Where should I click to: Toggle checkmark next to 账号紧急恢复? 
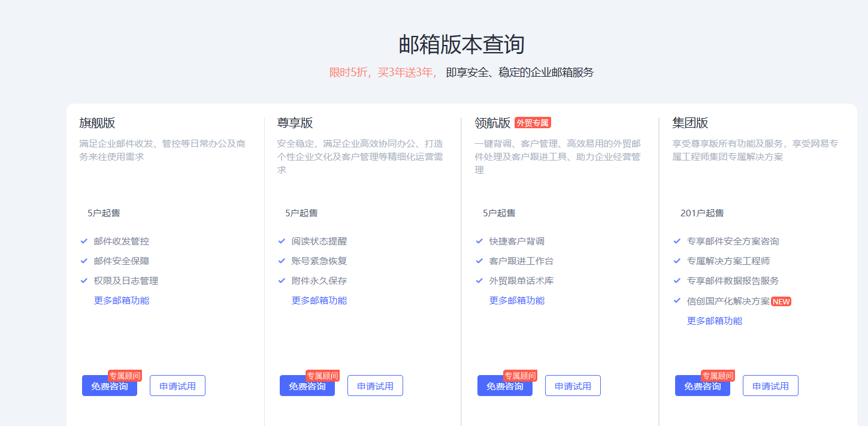point(281,261)
